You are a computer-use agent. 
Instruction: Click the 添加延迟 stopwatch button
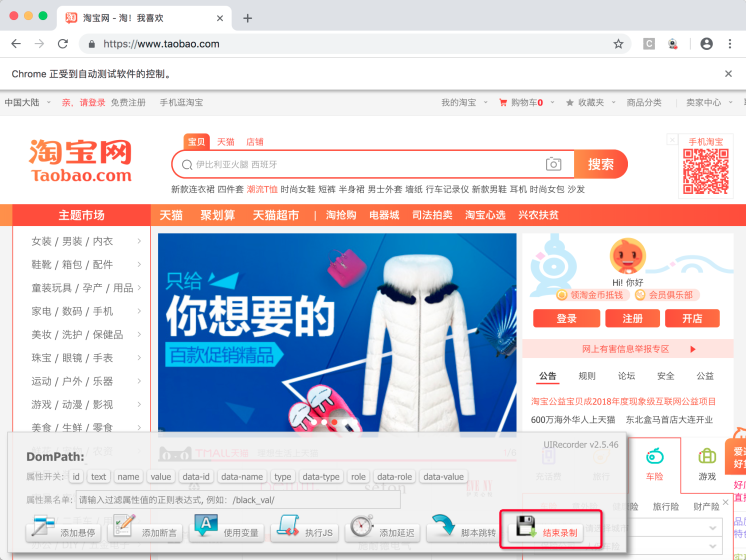point(383,528)
